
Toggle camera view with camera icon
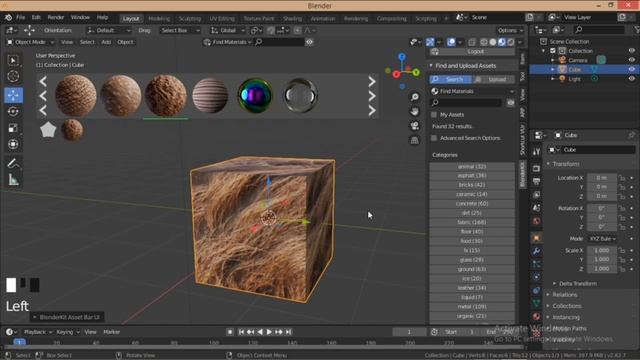pyautogui.click(x=415, y=126)
